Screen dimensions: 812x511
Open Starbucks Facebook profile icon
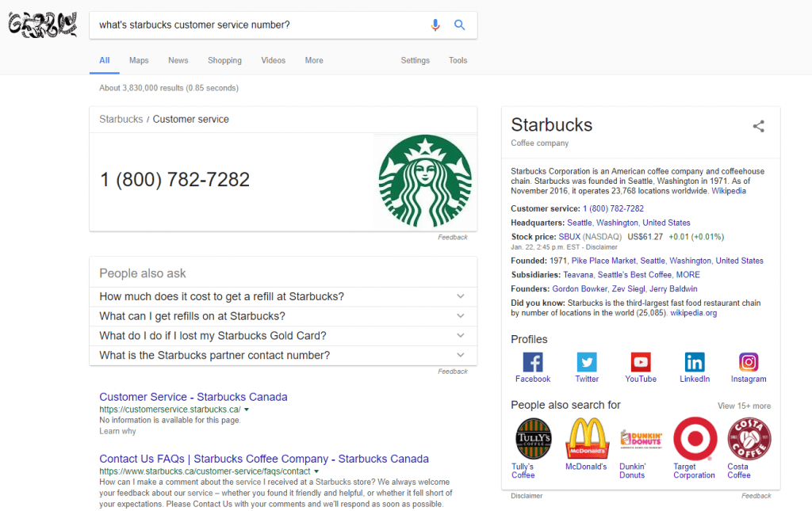click(x=533, y=362)
